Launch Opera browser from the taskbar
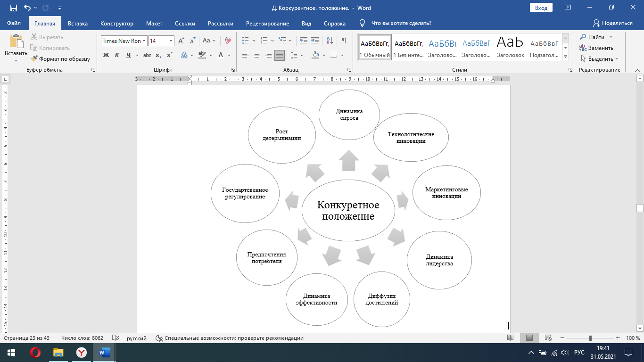644x362 pixels. [35, 352]
